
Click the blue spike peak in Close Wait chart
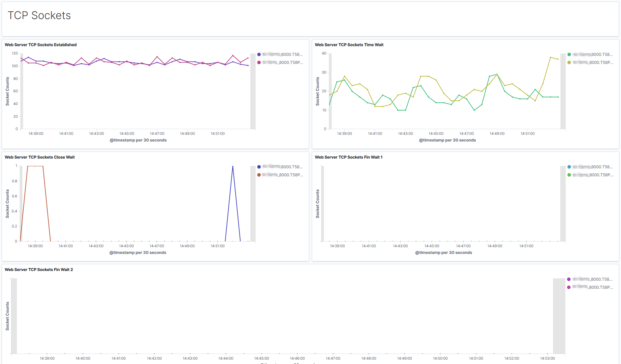point(233,166)
